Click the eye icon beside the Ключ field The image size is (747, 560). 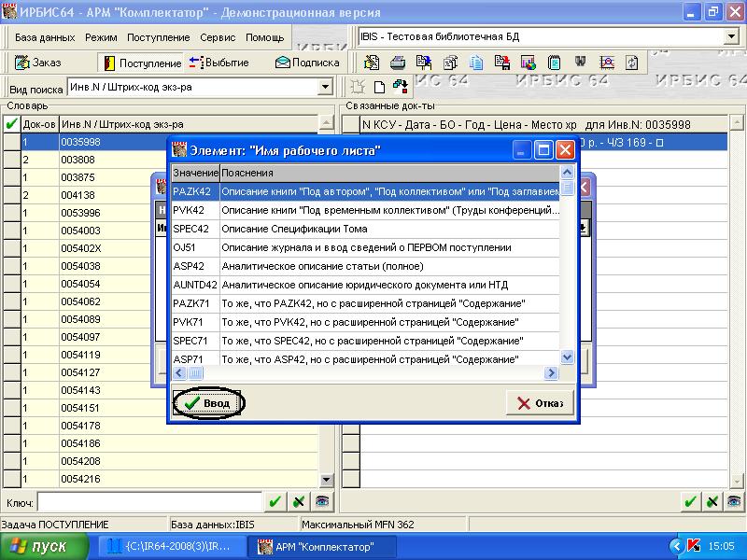coord(321,501)
